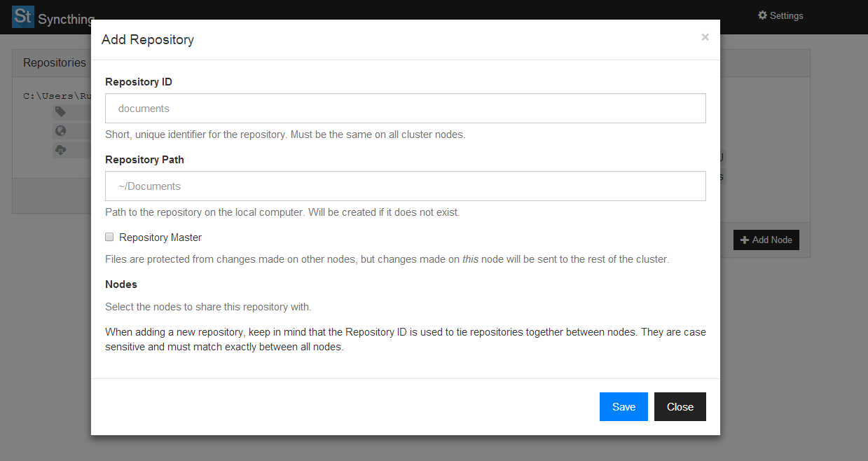Viewport: 868px width, 461px height.
Task: Click the Add Repository dialog title
Action: [x=148, y=40]
